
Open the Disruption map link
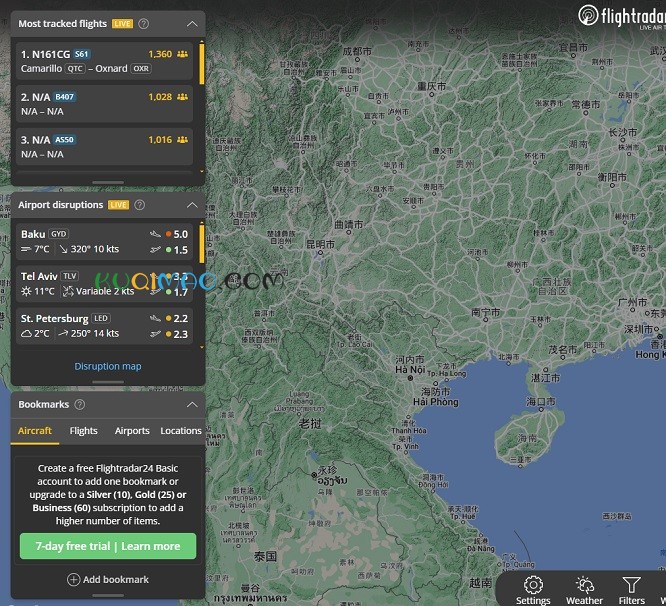108,366
